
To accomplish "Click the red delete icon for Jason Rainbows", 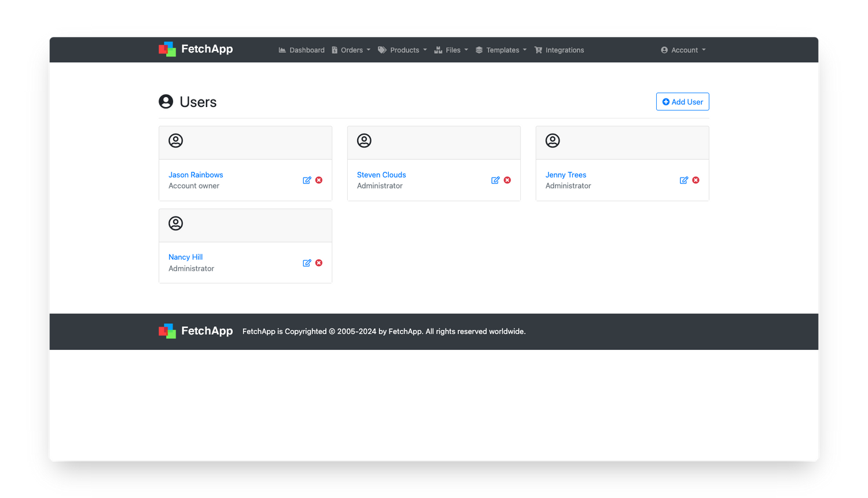I will [x=319, y=180].
